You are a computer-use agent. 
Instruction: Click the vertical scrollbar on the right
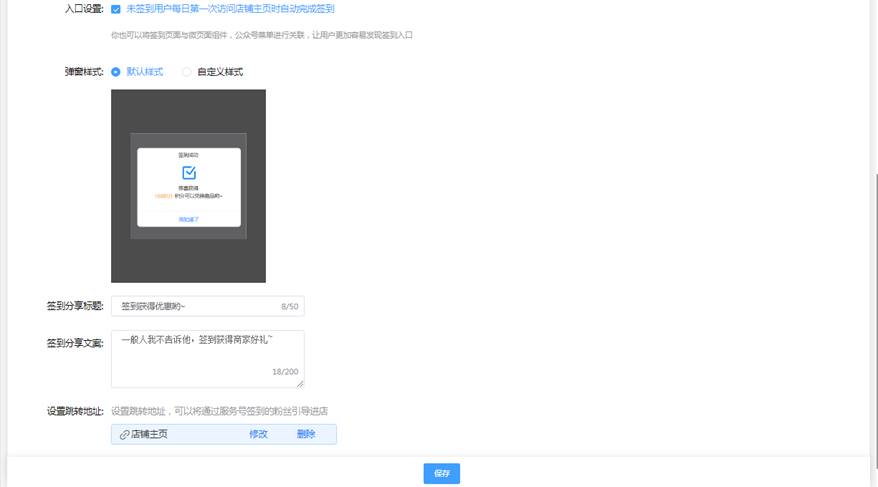[x=875, y=320]
